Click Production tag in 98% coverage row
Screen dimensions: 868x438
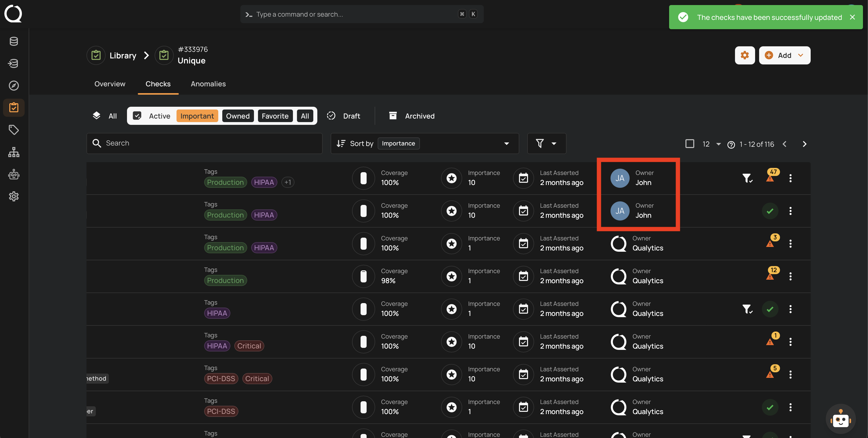pos(226,281)
